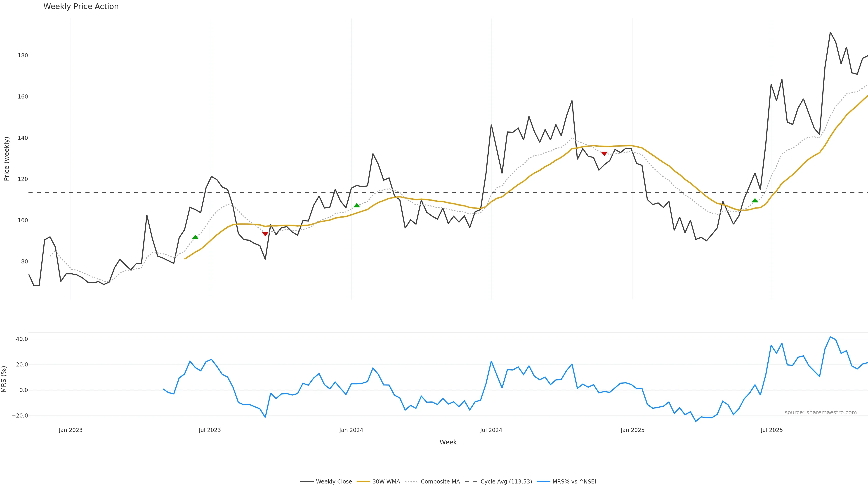Click the green up-triangle marker before Jul 2023
The height and width of the screenshot is (488, 868).
point(195,237)
